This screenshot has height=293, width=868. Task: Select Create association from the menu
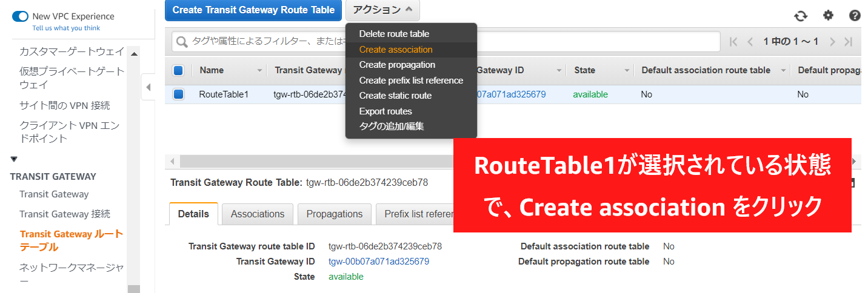pyautogui.click(x=395, y=50)
